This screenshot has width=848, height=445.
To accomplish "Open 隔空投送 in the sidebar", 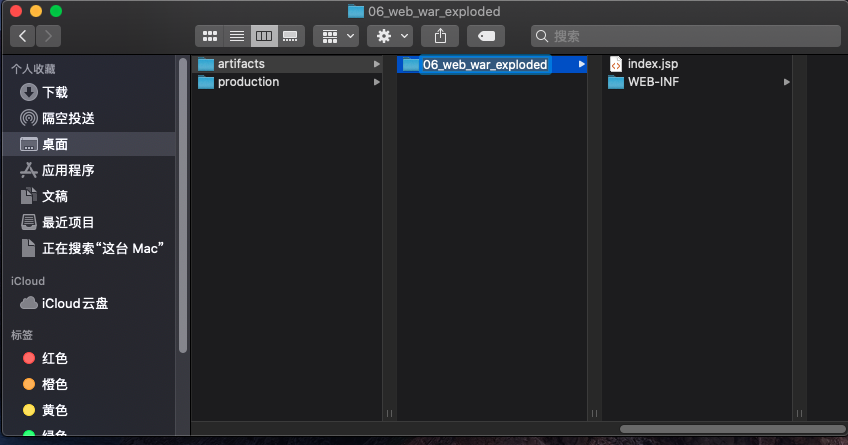I will pyautogui.click(x=89, y=118).
